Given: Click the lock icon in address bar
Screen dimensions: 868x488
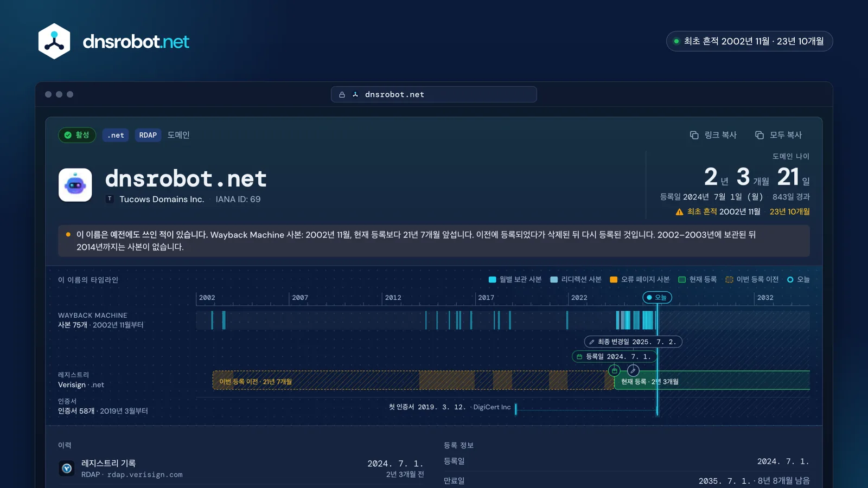Looking at the screenshot, I should [342, 94].
